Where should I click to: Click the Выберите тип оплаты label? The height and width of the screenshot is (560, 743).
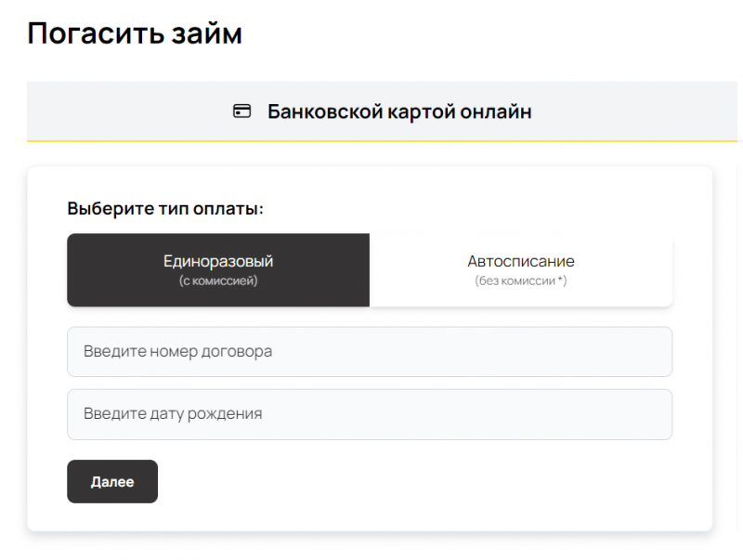click(x=165, y=209)
